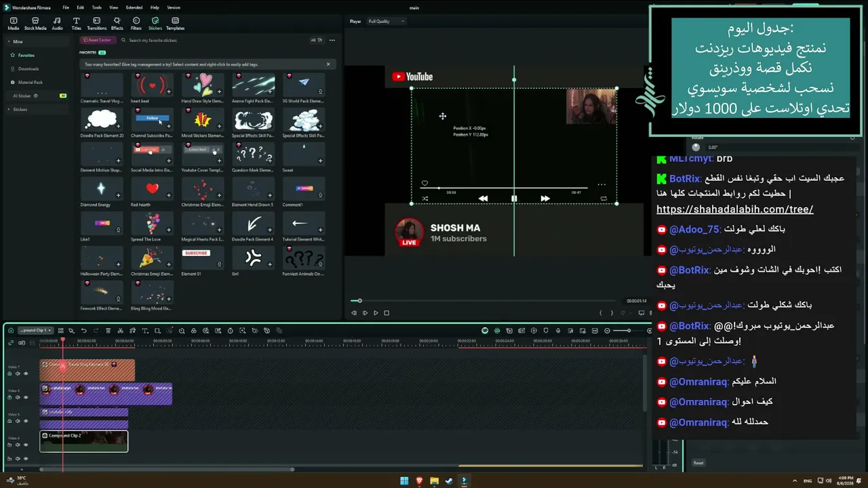Viewport: 868px width, 488px height.
Task: Select the Doodle Pack Element 20 sticker
Action: [x=102, y=119]
